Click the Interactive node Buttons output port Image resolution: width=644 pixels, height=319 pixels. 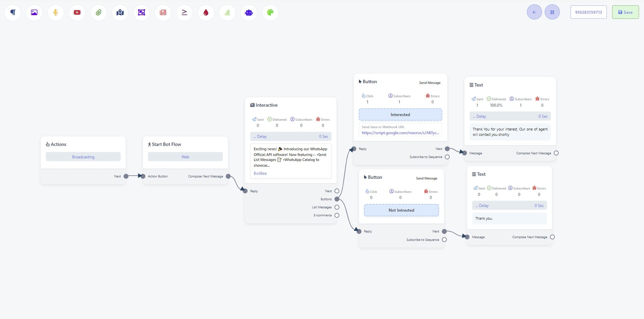[x=337, y=199]
